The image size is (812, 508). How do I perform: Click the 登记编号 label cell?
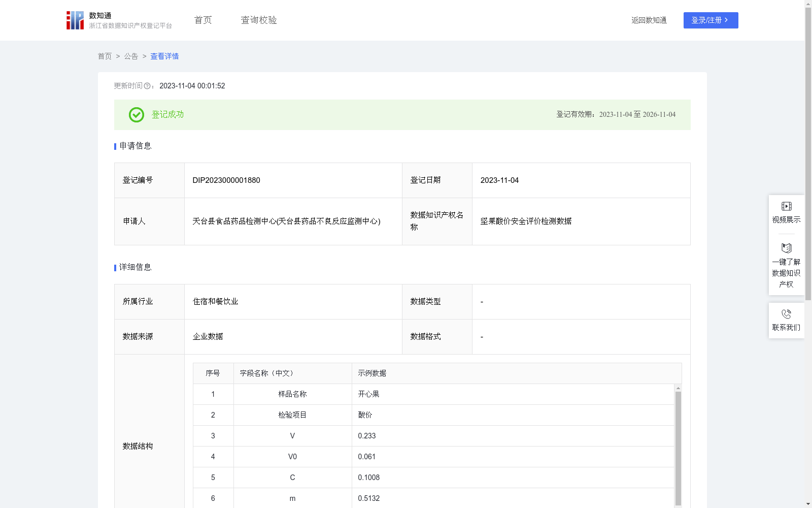click(x=149, y=180)
